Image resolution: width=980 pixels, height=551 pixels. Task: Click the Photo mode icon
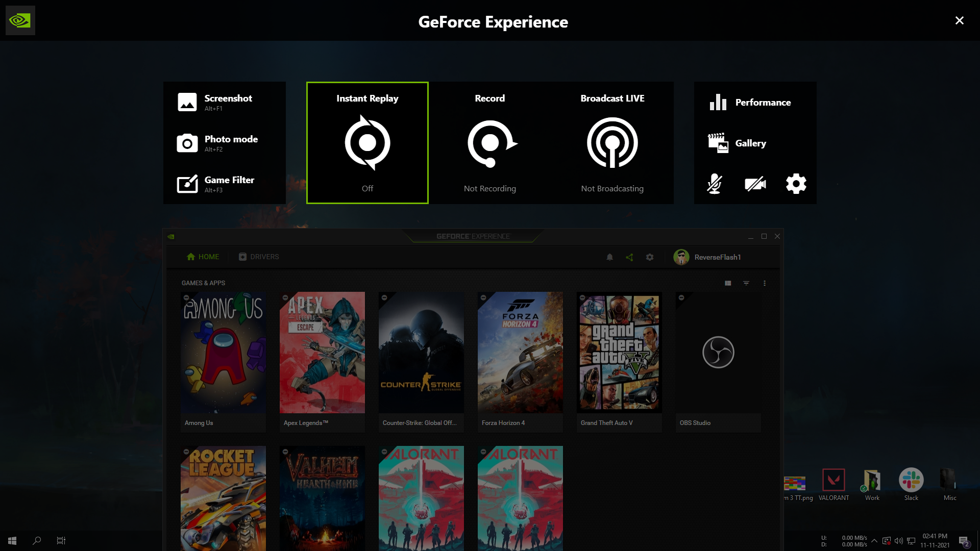pyautogui.click(x=187, y=143)
